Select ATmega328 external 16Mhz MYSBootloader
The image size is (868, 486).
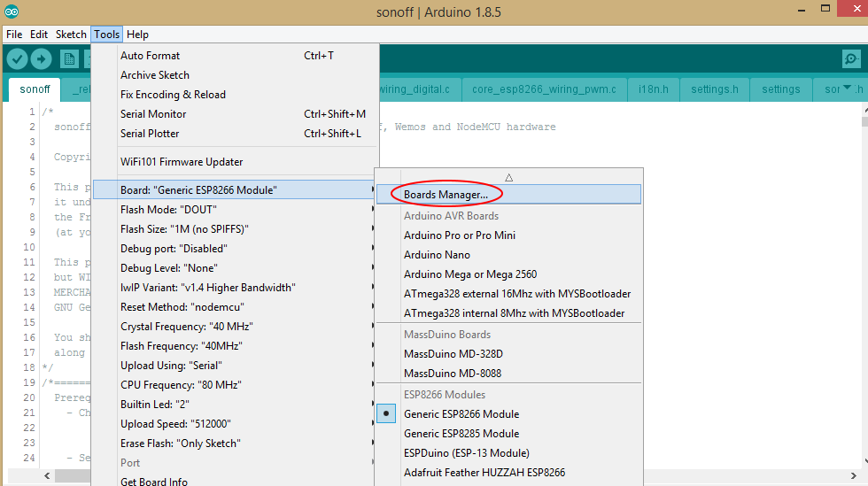coord(508,293)
